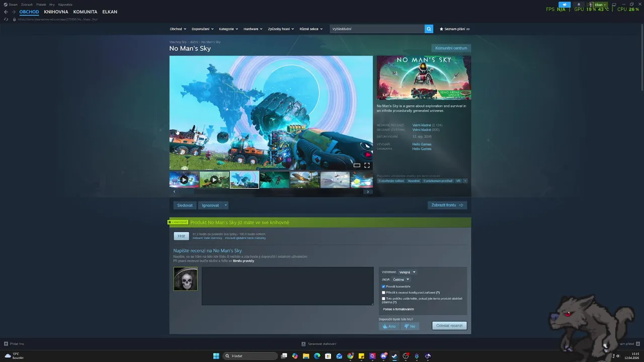Open Task View in the taskbar
This screenshot has height=362, width=644.
284,356
